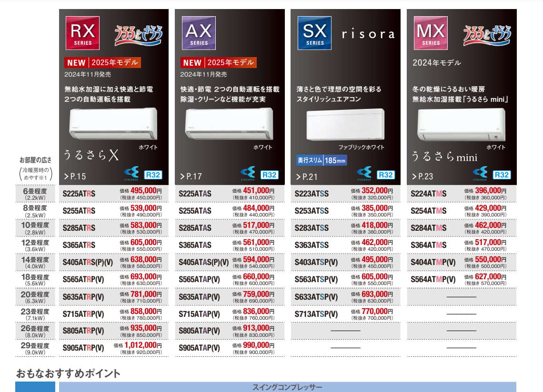Click the SX SERIES blue logo badge
The width and height of the screenshot is (543, 392).
coord(314,33)
